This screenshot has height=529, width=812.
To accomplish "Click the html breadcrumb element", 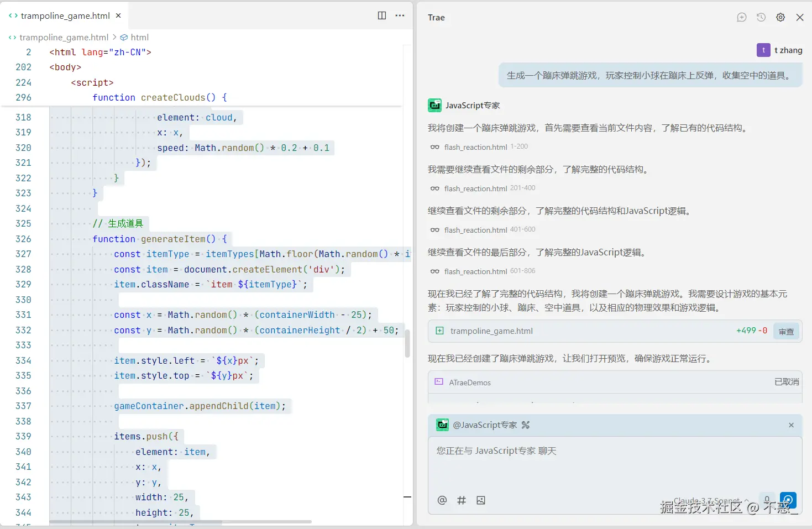I will [139, 37].
